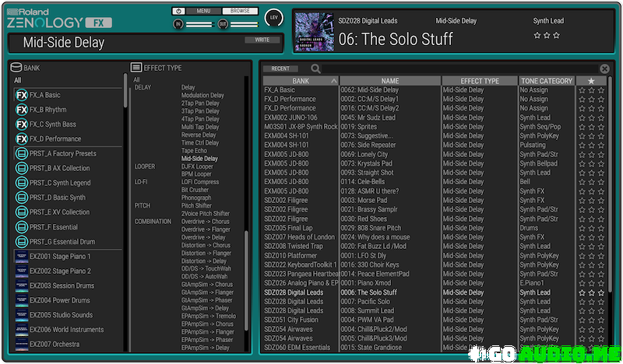
Task: Rate the 0019: Sprites preset stars
Action: point(591,127)
